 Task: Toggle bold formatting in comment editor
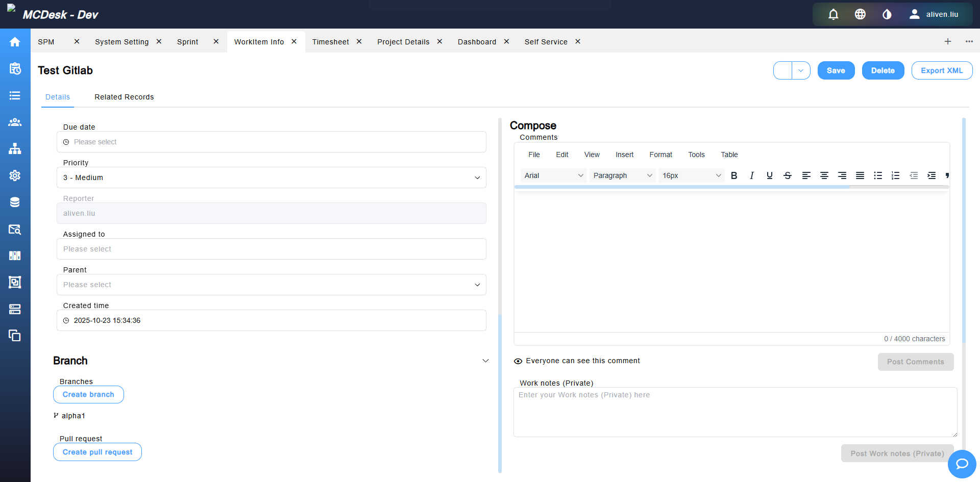click(x=734, y=175)
